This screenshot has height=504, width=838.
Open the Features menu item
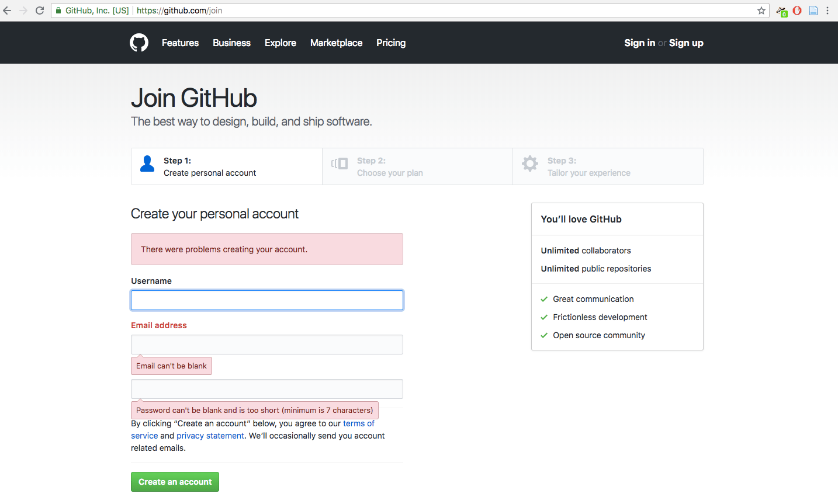(x=180, y=43)
